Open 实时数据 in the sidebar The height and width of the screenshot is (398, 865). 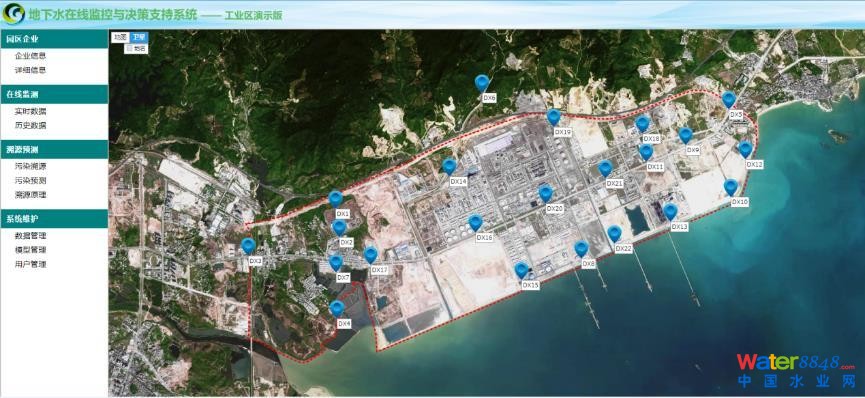pyautogui.click(x=30, y=111)
